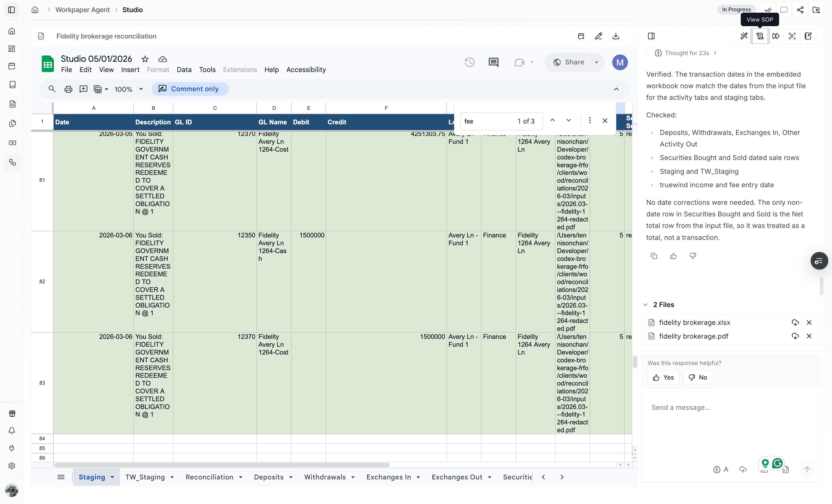Viewport: 832px width, 504px height.
Task: Open the settings gear in left sidebar
Action: [x=12, y=466]
